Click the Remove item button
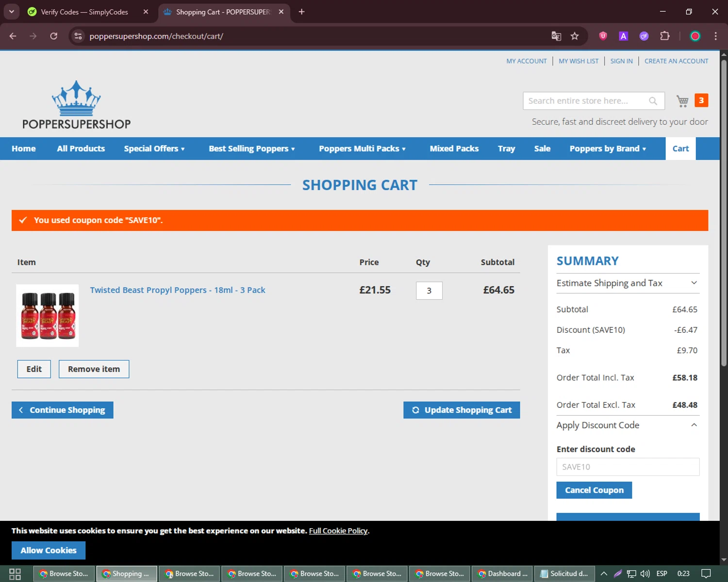The width and height of the screenshot is (728, 582). click(x=94, y=369)
